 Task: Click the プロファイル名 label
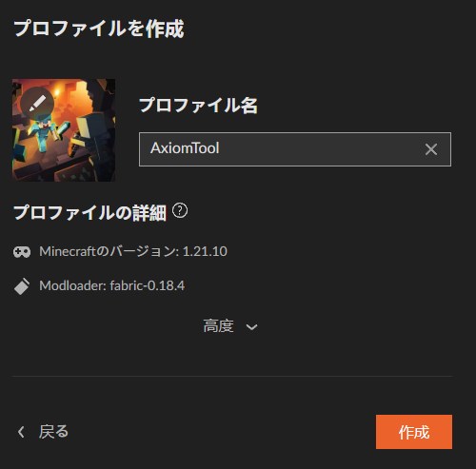click(198, 105)
